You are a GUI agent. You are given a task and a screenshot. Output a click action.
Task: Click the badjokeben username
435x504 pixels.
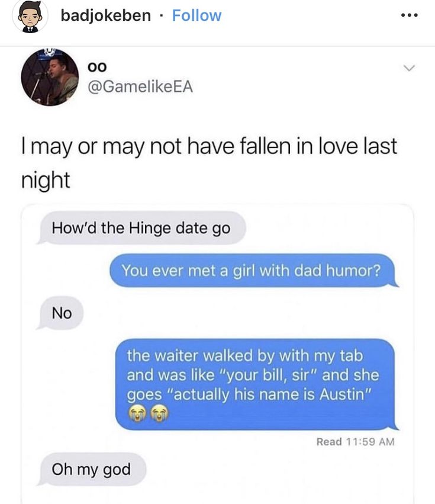tap(106, 15)
